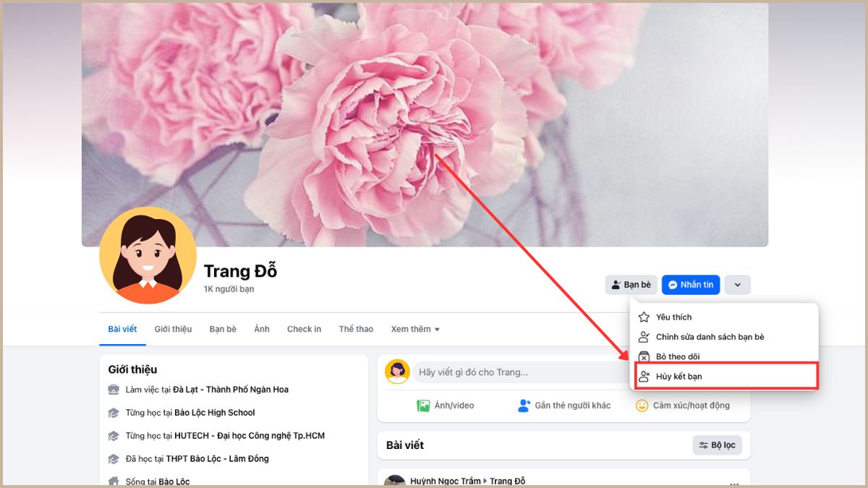Click the sliders icon in Bộ lọc
This screenshot has width=868, height=488.
[703, 445]
